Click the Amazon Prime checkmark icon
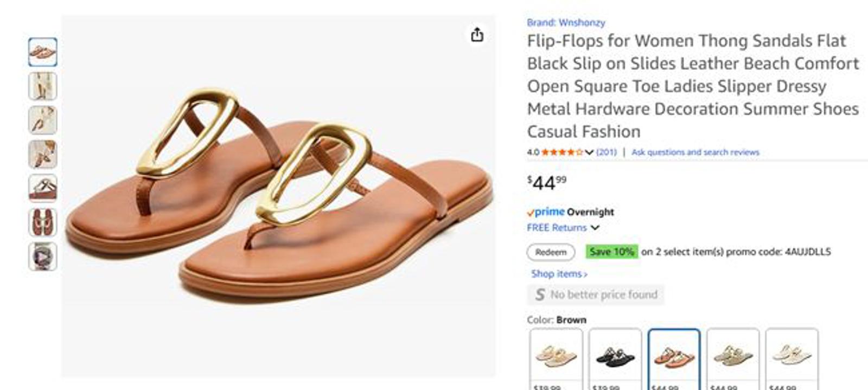Screen dimensions: 868x390 pos(530,212)
